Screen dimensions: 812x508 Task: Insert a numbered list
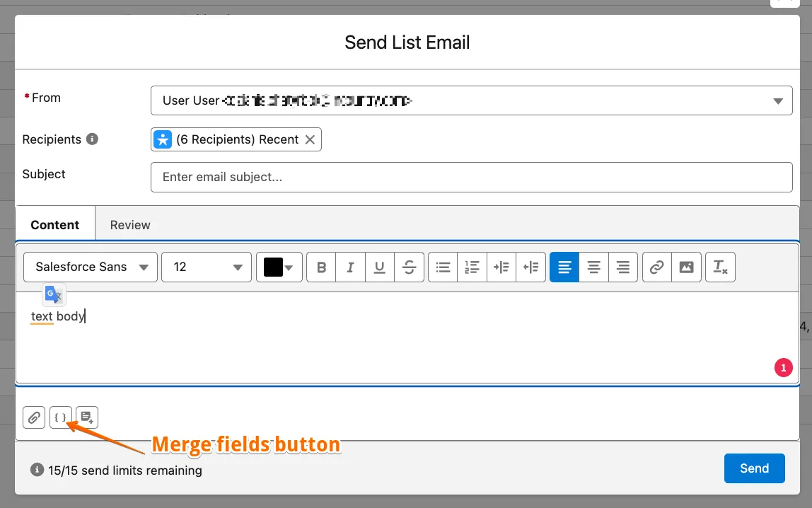[472, 267]
